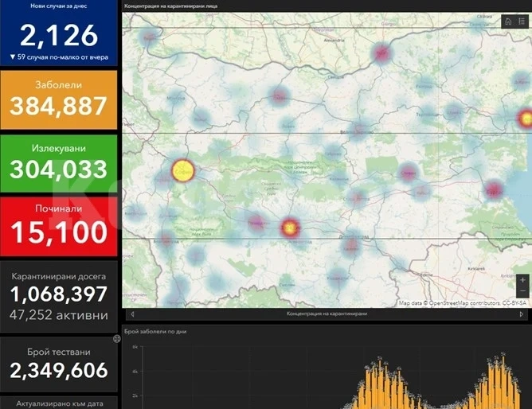Click the Alexandria place label on the map

pyautogui.click(x=334, y=41)
